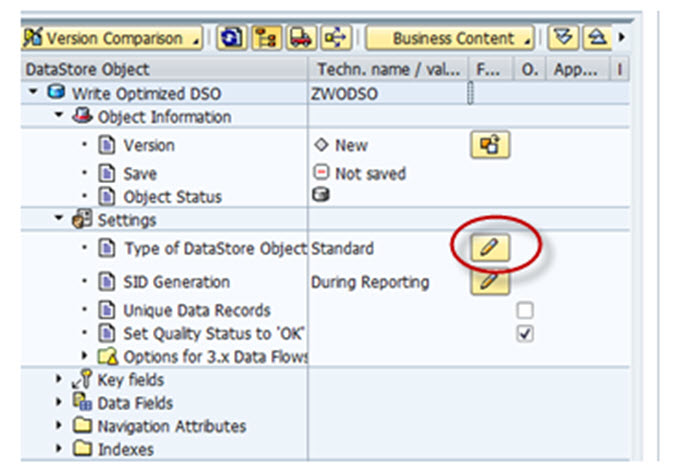Click the edit pencil beside SID Generation
This screenshot has width=678, height=472.
click(x=490, y=282)
